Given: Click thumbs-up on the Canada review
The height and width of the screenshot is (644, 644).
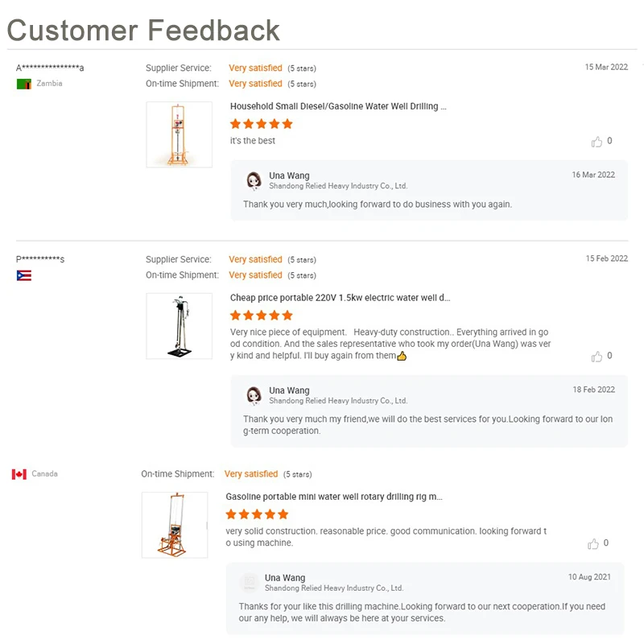Looking at the screenshot, I should click(x=593, y=544).
